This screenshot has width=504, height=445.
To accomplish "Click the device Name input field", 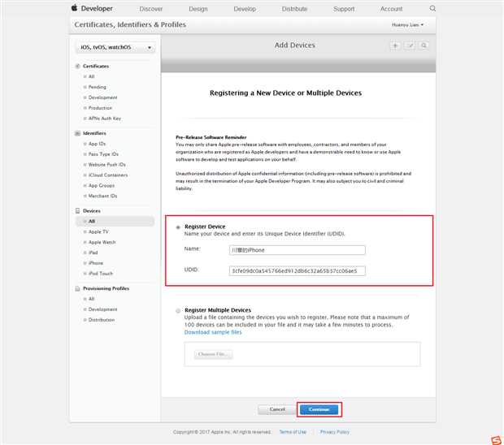I will [x=298, y=250].
